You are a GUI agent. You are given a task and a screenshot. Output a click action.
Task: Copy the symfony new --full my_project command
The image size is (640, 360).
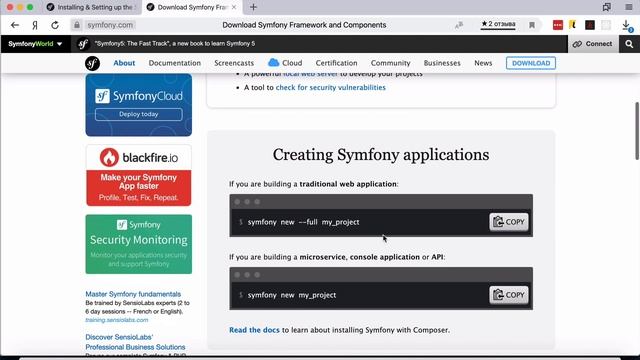tap(509, 222)
